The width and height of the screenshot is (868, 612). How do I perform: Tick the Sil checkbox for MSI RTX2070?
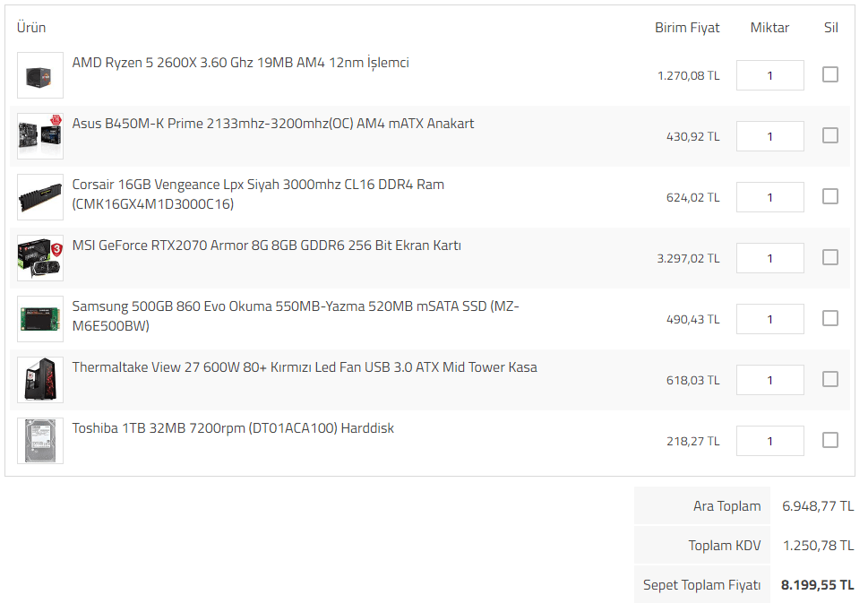(830, 257)
